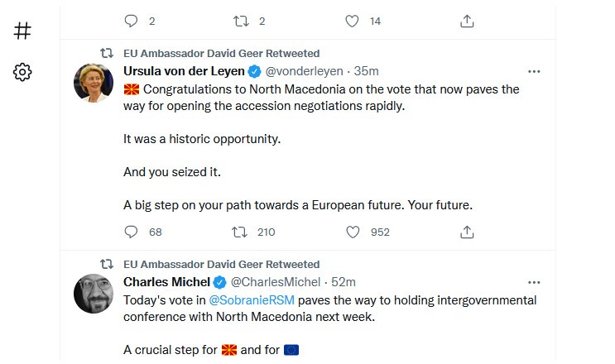The height and width of the screenshot is (364, 615).
Task: Open the 35m timestamp on von der Leyen tweet
Action: click(366, 71)
